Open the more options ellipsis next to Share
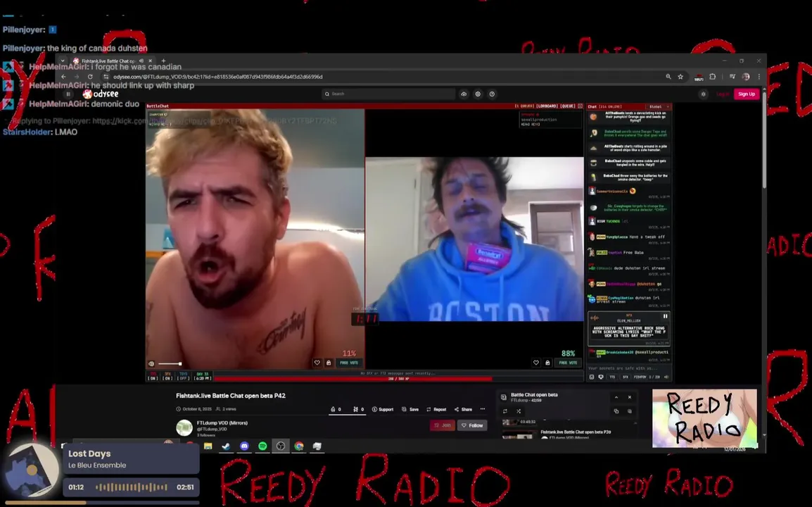 coord(483,409)
